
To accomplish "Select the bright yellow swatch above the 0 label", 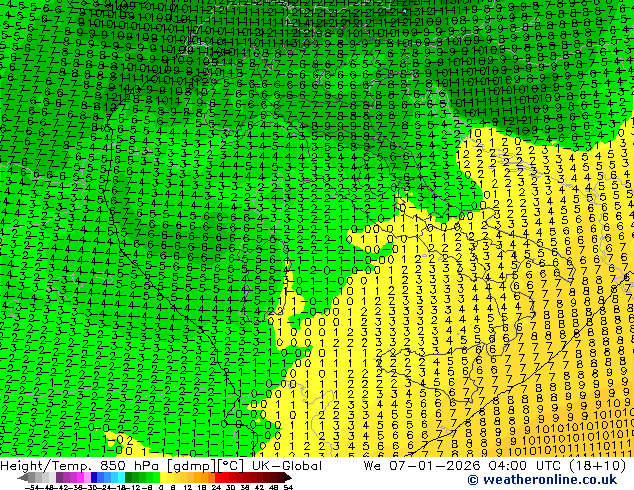I will tap(163, 478).
